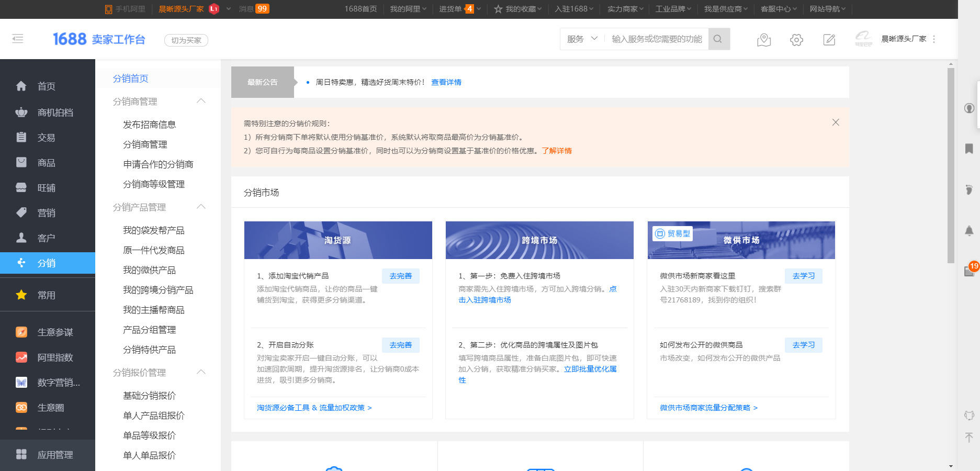Open 产品分组管理 menu item

click(150, 330)
